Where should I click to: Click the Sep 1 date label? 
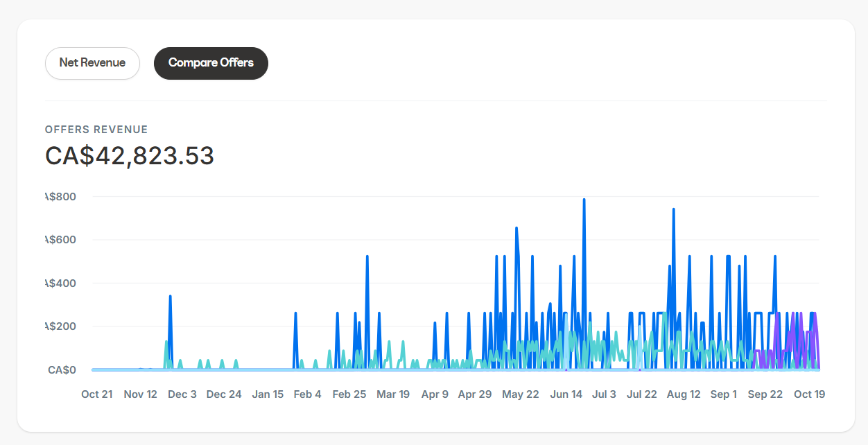[x=724, y=394]
